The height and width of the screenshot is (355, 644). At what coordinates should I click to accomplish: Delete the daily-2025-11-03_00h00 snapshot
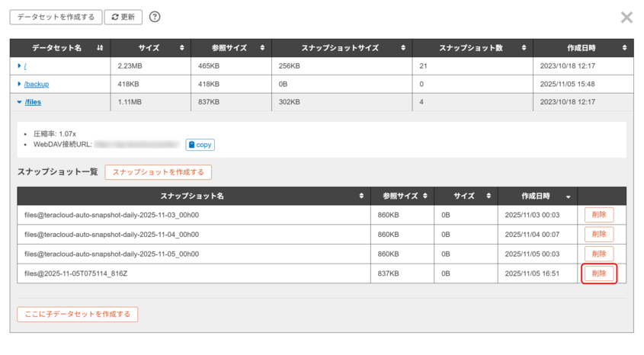[598, 215]
